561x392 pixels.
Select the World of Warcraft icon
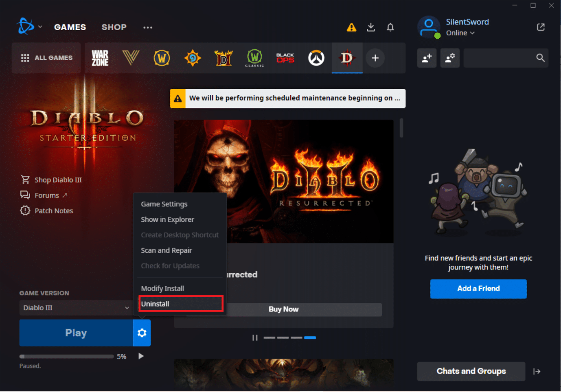pos(162,58)
